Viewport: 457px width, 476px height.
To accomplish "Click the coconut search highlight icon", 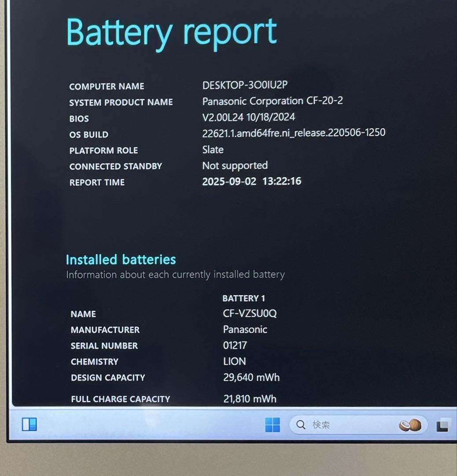I will pyautogui.click(x=410, y=425).
